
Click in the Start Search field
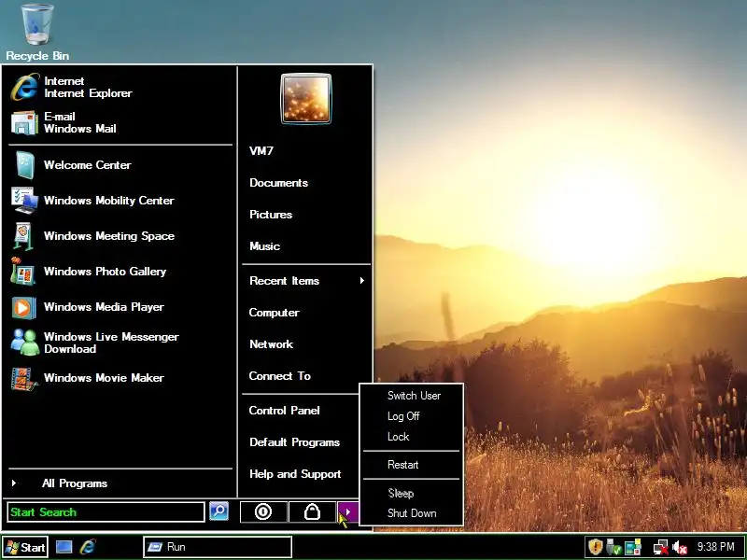[106, 511]
